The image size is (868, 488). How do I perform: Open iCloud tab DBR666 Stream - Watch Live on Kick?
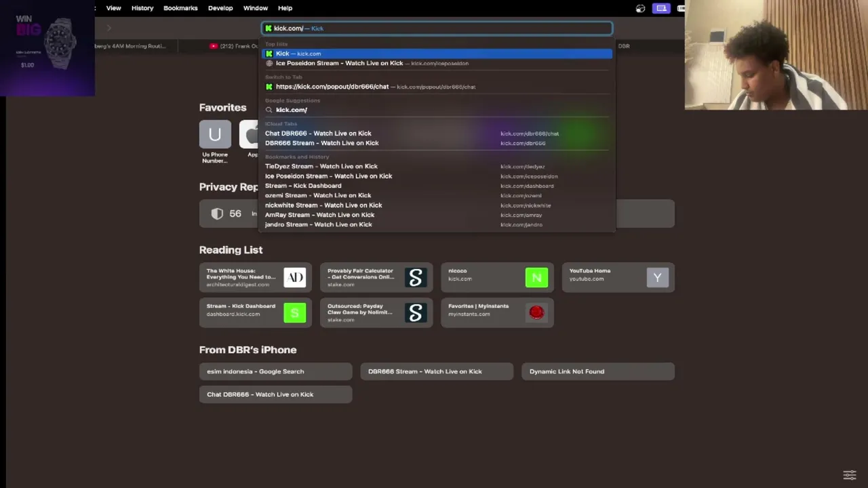tap(437, 143)
